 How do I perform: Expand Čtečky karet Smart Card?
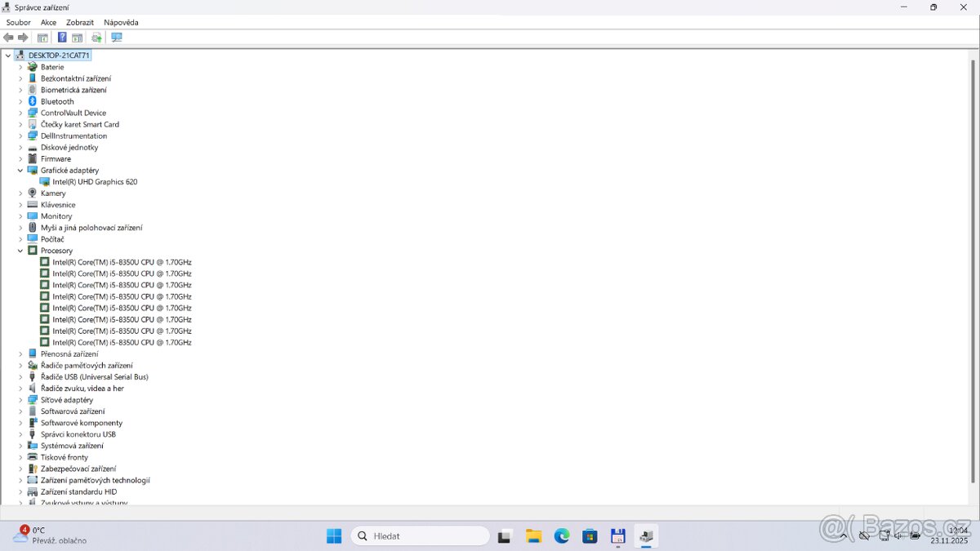[20, 124]
